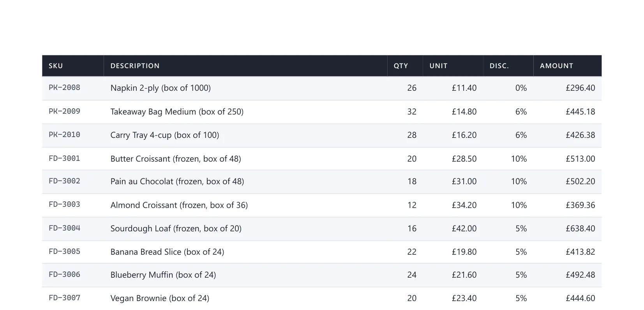Click SKU code FD-3007

pos(64,298)
